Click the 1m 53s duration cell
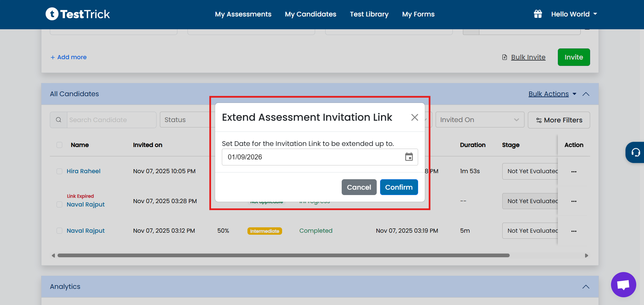This screenshot has width=644, height=305. pyautogui.click(x=470, y=171)
